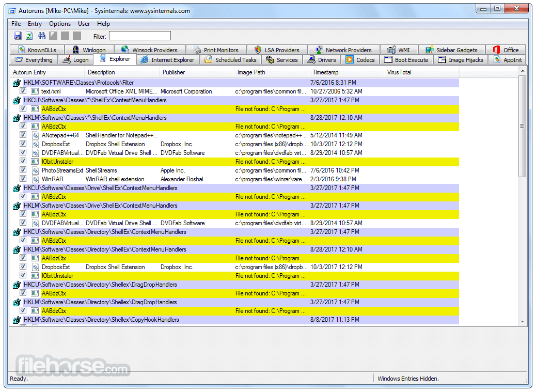Toggle the PhotoStreamsExt entry checkbox
Screen dimensions: 536x392
23,170
